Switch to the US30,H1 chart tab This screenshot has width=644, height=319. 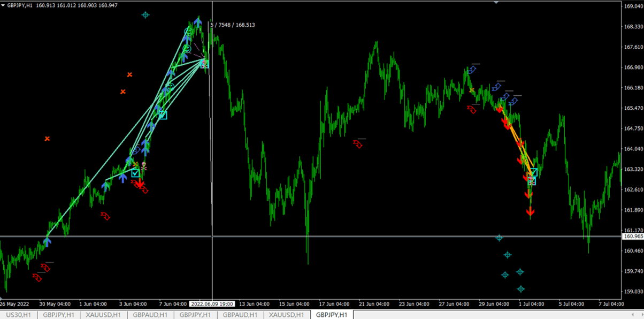pyautogui.click(x=18, y=315)
